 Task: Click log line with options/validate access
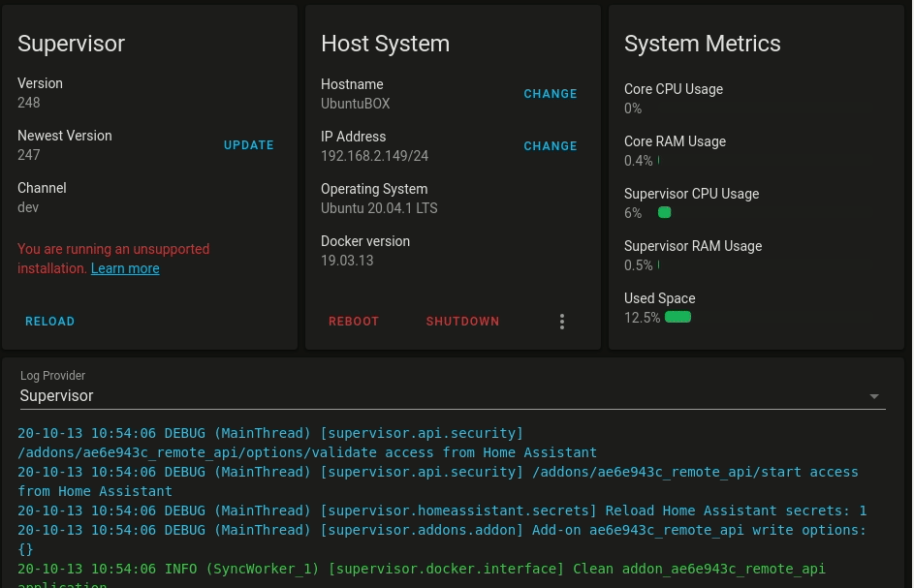tap(307, 443)
